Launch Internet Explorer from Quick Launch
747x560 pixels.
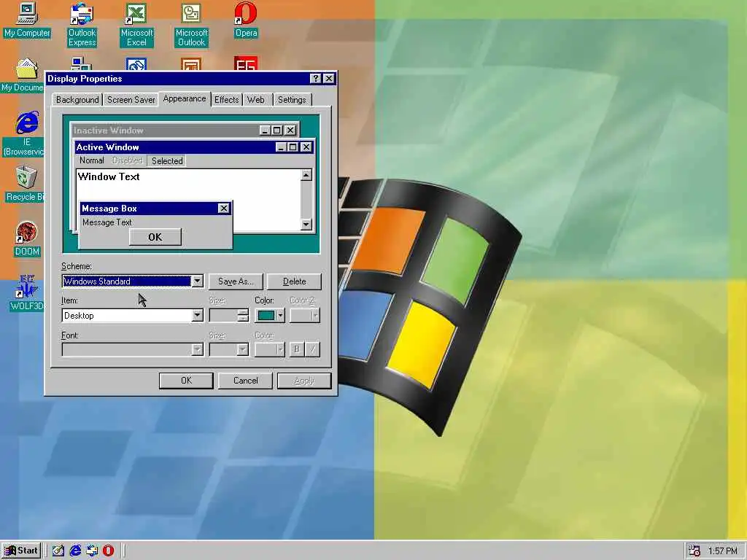point(75,551)
